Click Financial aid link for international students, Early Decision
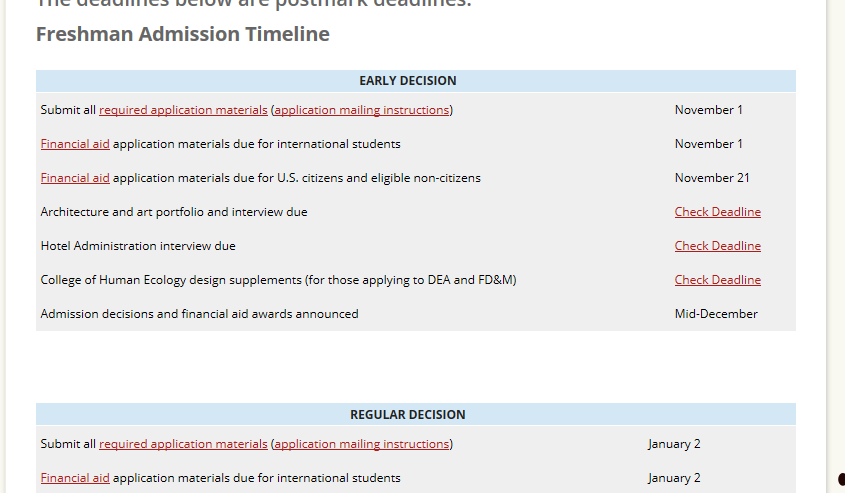 [75, 144]
